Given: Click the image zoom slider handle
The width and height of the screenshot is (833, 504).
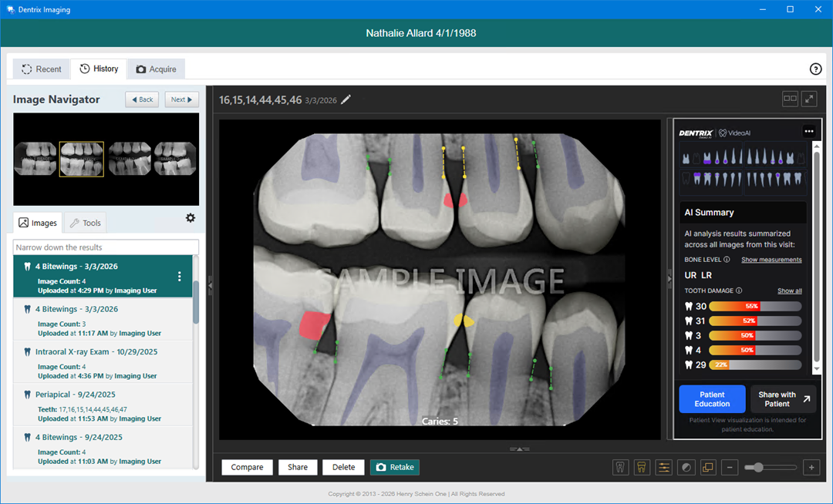Looking at the screenshot, I should (x=758, y=467).
